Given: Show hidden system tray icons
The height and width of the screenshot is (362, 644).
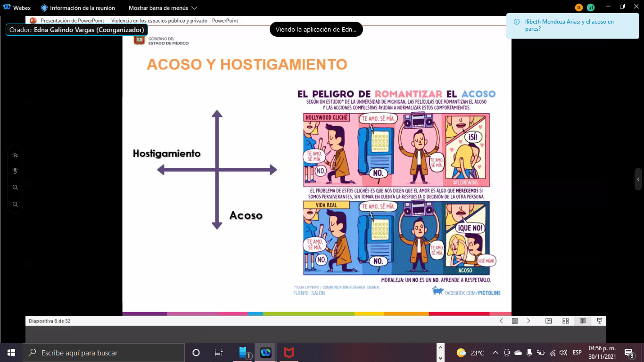Looking at the screenshot, I should pyautogui.click(x=495, y=353).
